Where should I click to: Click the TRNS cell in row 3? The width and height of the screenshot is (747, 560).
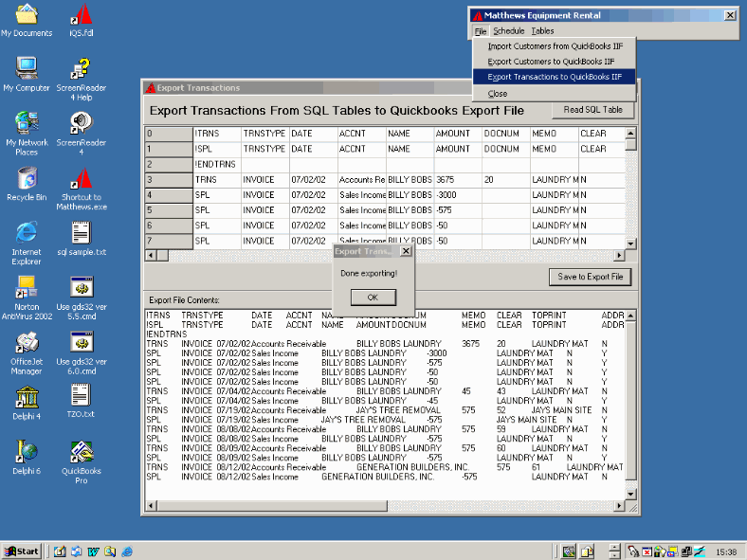point(217,180)
